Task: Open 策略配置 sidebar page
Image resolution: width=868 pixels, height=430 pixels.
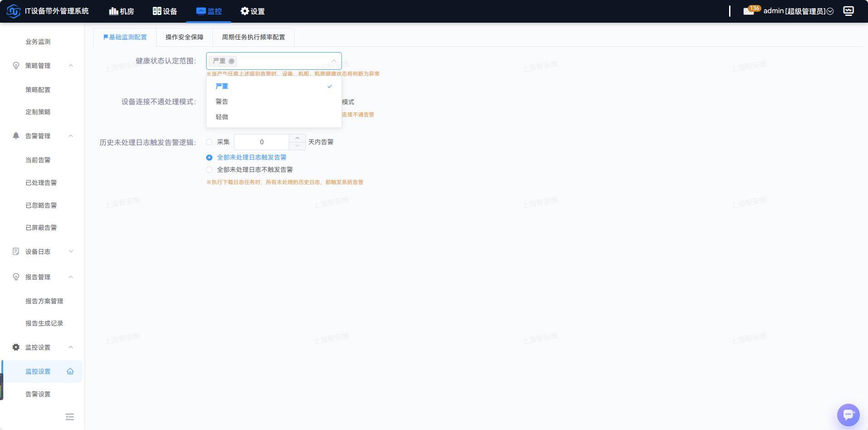Action: click(38, 90)
